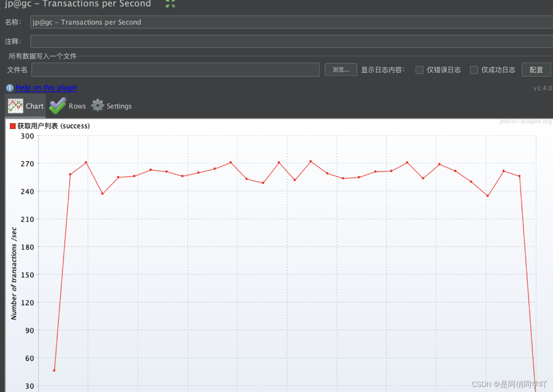This screenshot has height=392, width=553.
Task: Open the Help on this plugin link
Action: (x=46, y=87)
